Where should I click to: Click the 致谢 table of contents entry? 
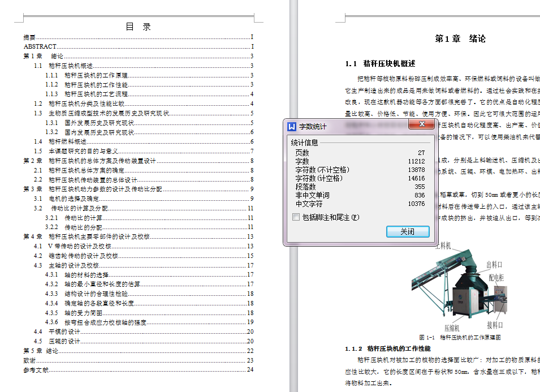[x=28, y=361]
